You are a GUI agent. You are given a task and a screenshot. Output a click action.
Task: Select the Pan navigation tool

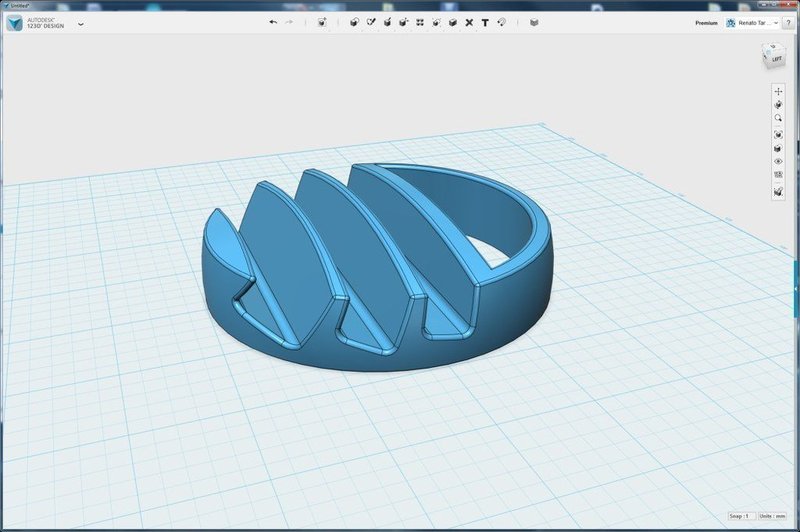(x=778, y=91)
